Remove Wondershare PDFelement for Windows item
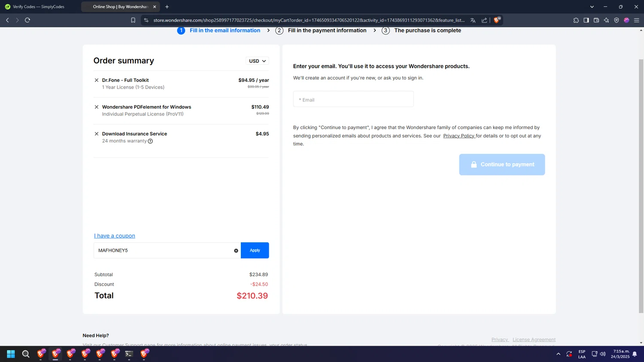The width and height of the screenshot is (644, 362). click(x=97, y=107)
